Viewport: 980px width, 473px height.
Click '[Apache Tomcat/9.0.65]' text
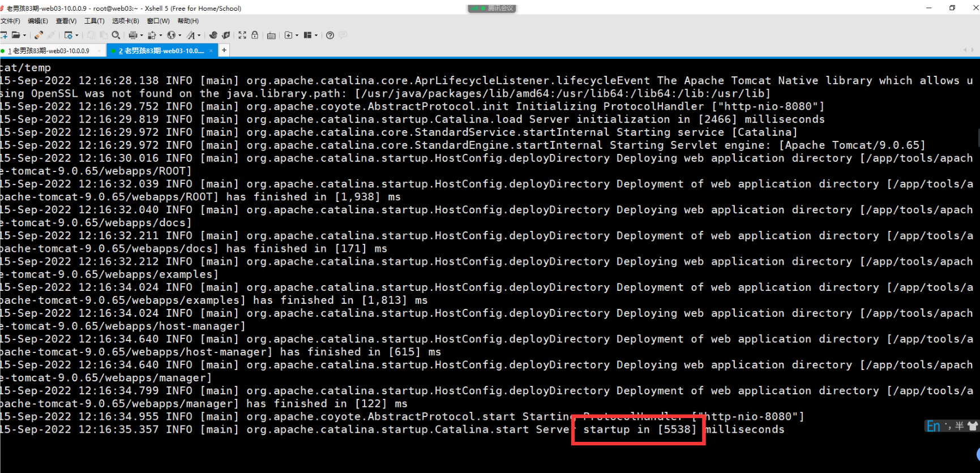852,145
